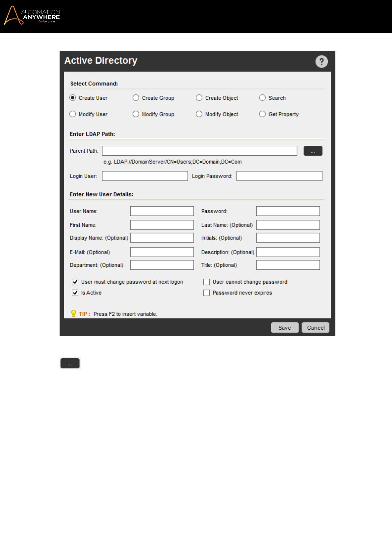Viewport: 392px width, 554px height.
Task: Click the Cancel button
Action: click(316, 328)
